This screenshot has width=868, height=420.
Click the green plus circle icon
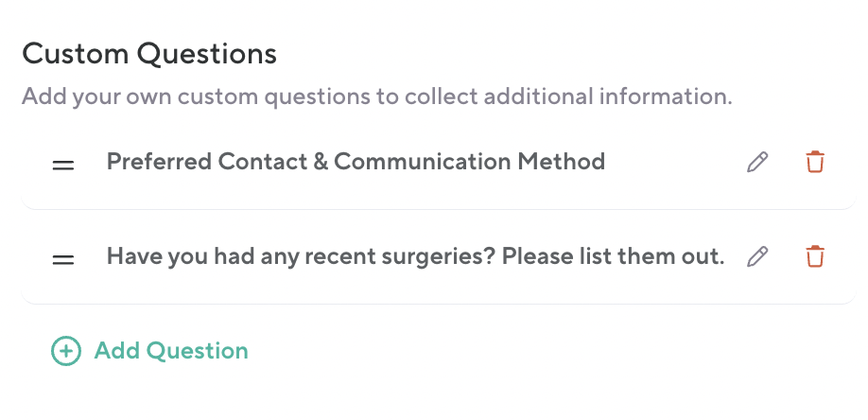(65, 352)
